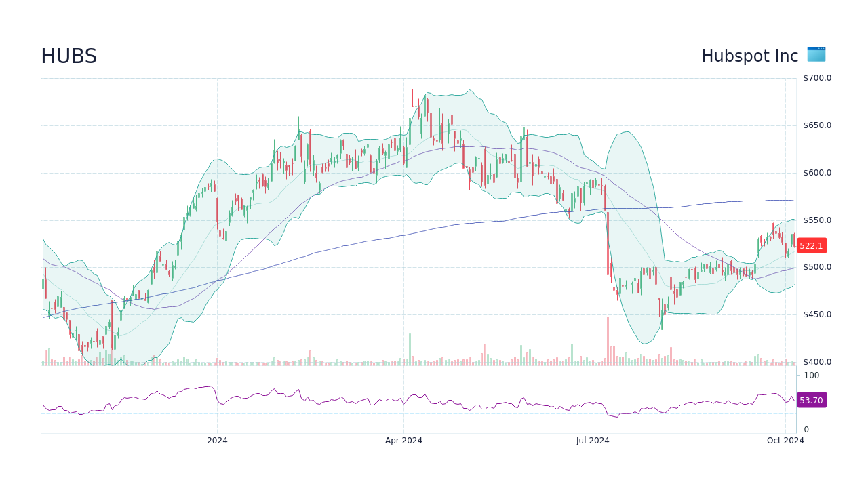This screenshot has height=488, width=868.
Task: Click the Jul 2024 date axis label
Action: pos(593,441)
